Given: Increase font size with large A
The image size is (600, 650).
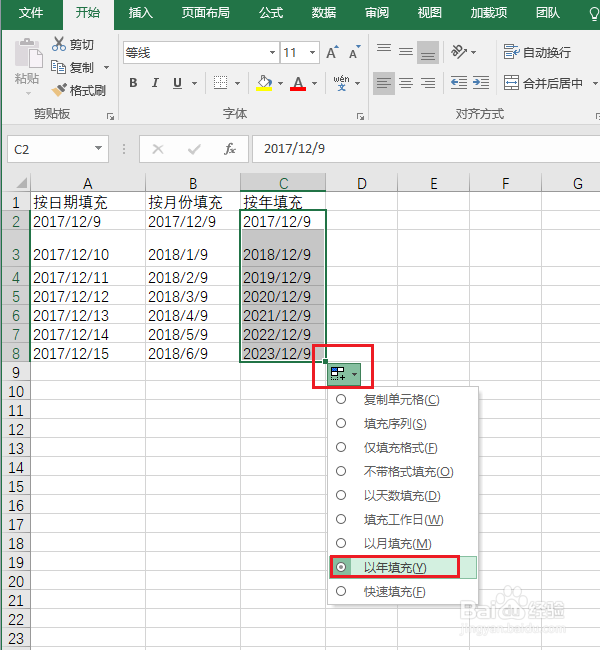Looking at the screenshot, I should point(332,53).
